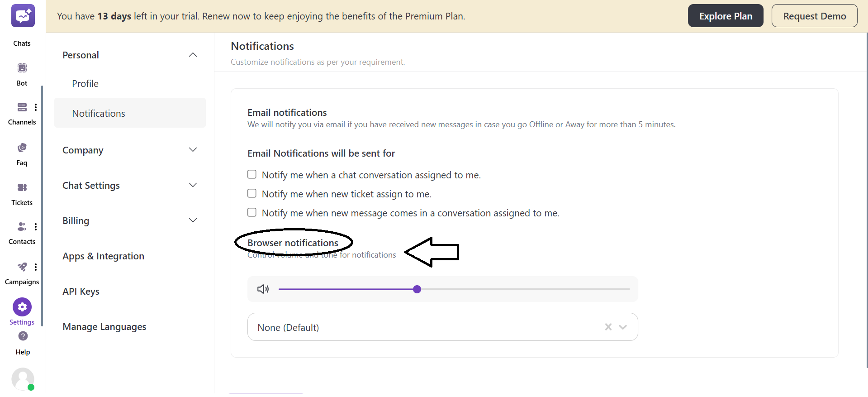Clear the notification tone selection
The height and width of the screenshot is (397, 868).
[x=608, y=327]
